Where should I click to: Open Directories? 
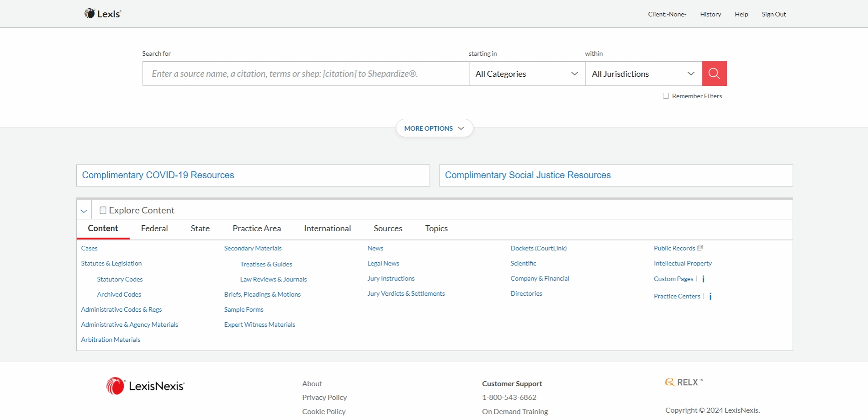click(x=526, y=293)
